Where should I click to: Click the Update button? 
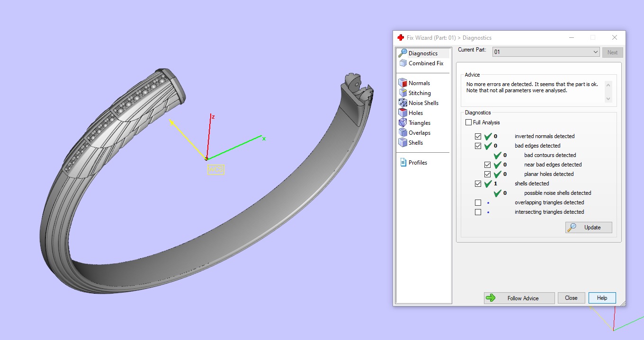click(589, 227)
